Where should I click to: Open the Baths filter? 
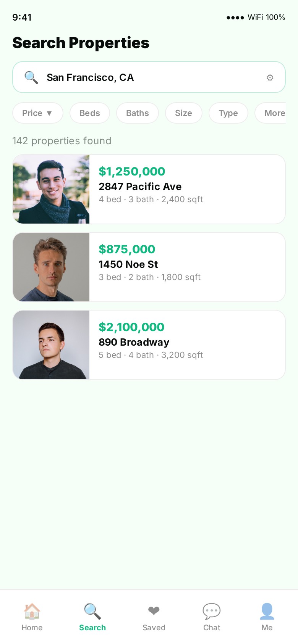click(138, 113)
